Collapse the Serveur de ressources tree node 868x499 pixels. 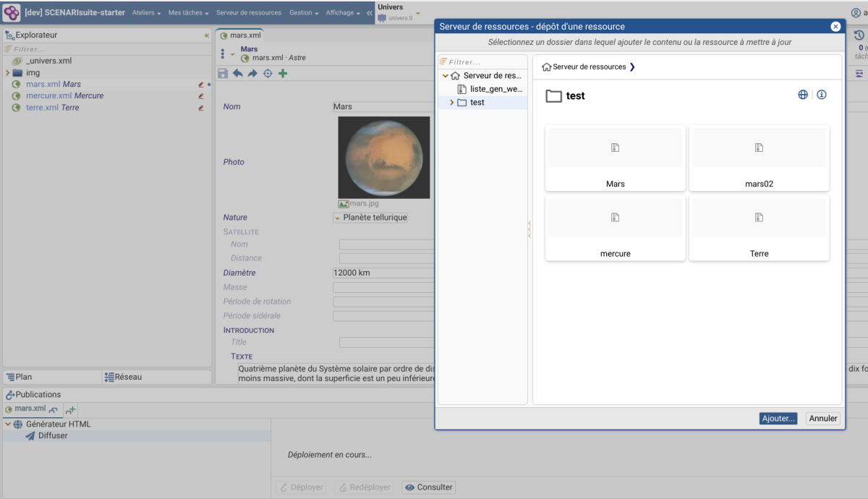[x=445, y=76]
